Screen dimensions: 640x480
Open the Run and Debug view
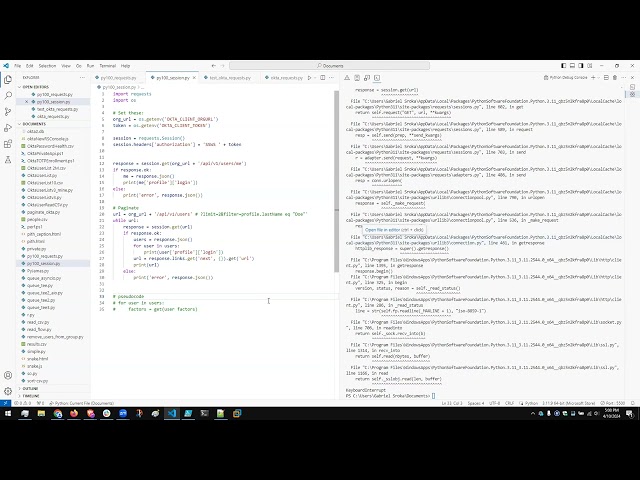click(8, 128)
